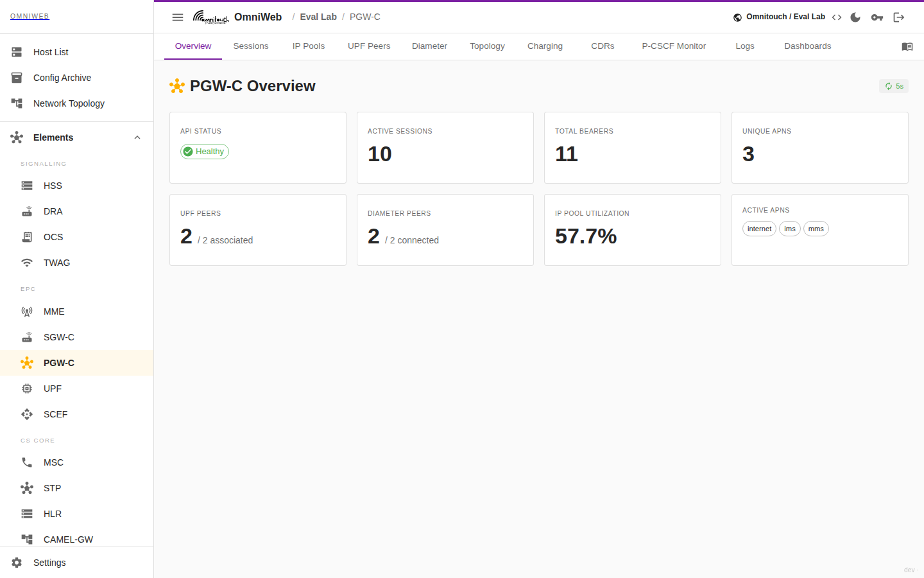This screenshot has width=924, height=578.
Task: Click the OMNIWEB header link
Action: tap(30, 16)
